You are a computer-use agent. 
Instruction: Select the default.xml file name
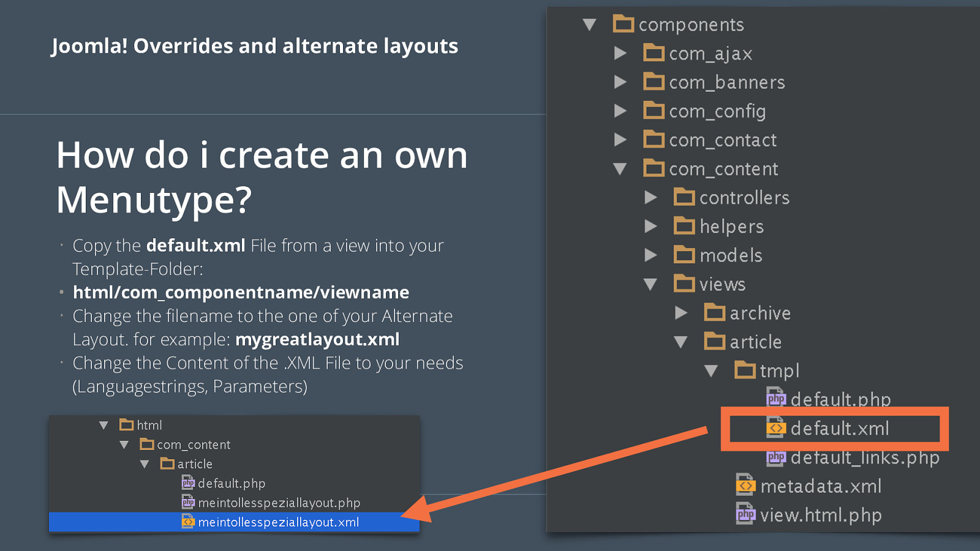click(x=840, y=429)
